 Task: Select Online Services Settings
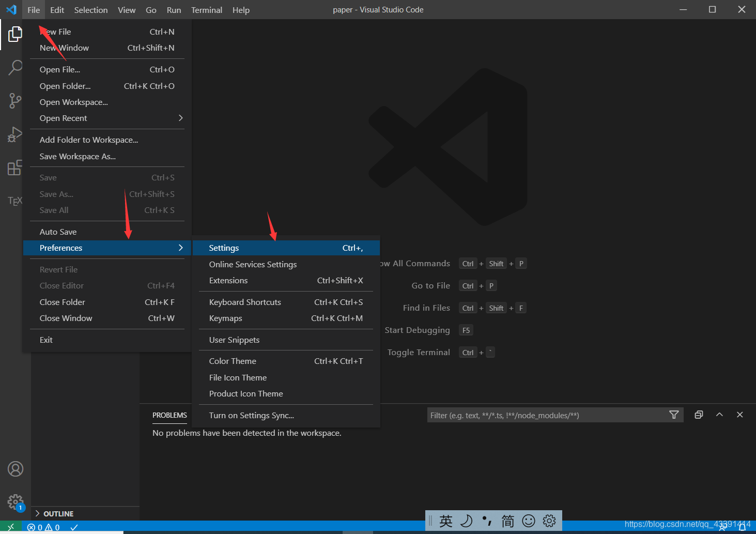coord(286,264)
